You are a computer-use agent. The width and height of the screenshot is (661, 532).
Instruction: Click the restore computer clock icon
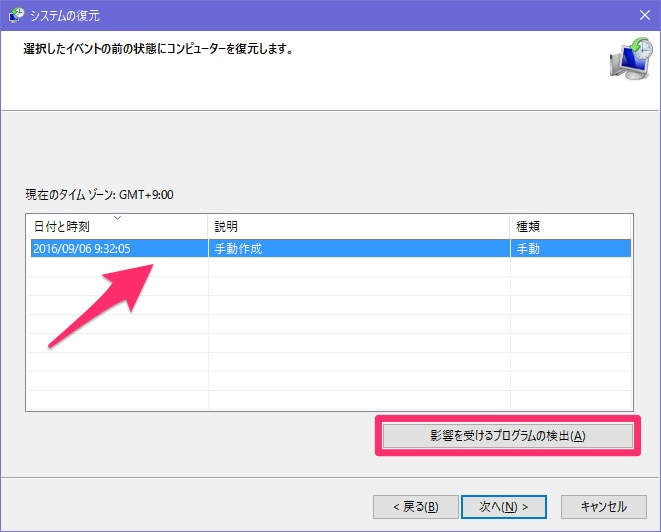[x=631, y=58]
